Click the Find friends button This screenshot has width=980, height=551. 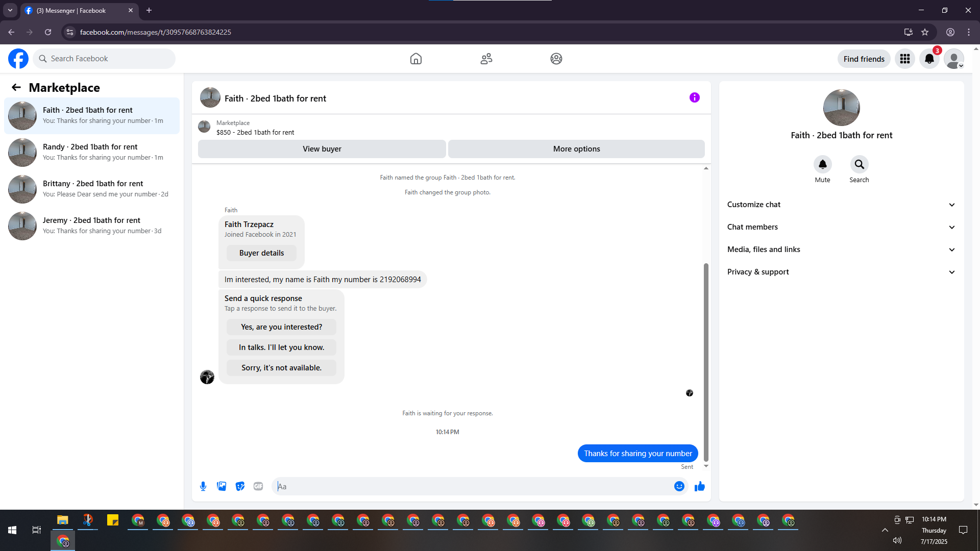coord(864,59)
